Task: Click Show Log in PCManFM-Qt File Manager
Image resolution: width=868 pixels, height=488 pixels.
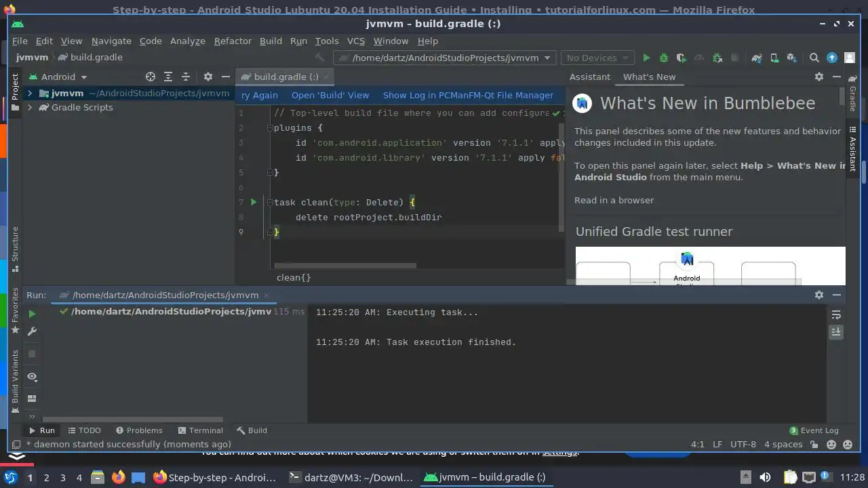Action: [468, 96]
